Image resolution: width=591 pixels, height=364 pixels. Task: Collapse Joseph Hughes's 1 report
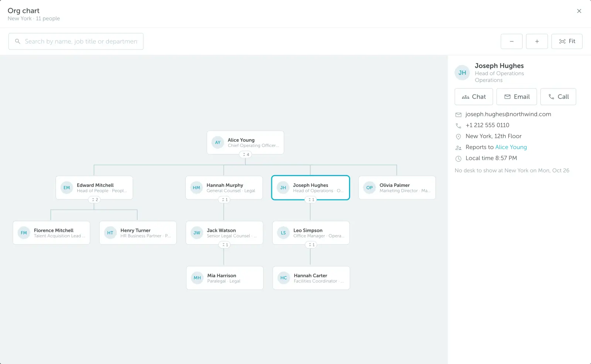click(x=311, y=200)
